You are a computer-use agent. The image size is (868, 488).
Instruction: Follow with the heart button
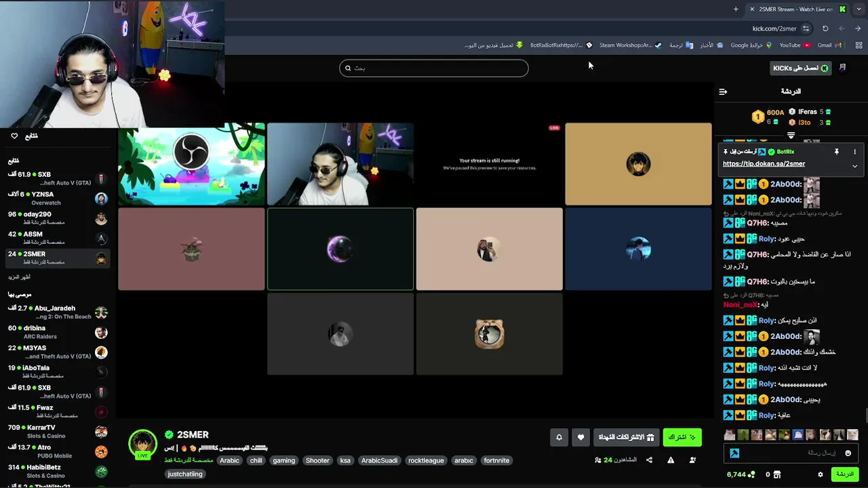[580, 437]
